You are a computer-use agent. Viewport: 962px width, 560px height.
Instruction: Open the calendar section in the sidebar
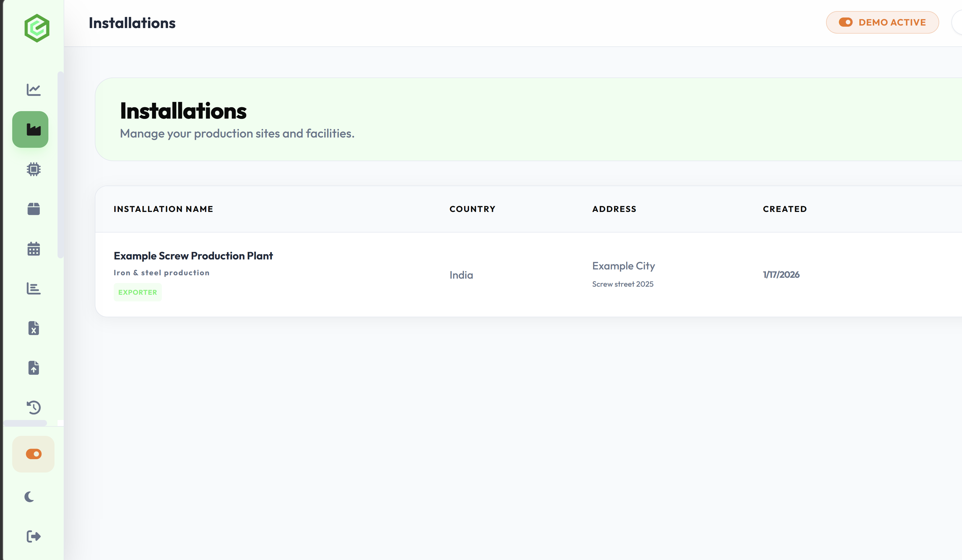click(34, 249)
